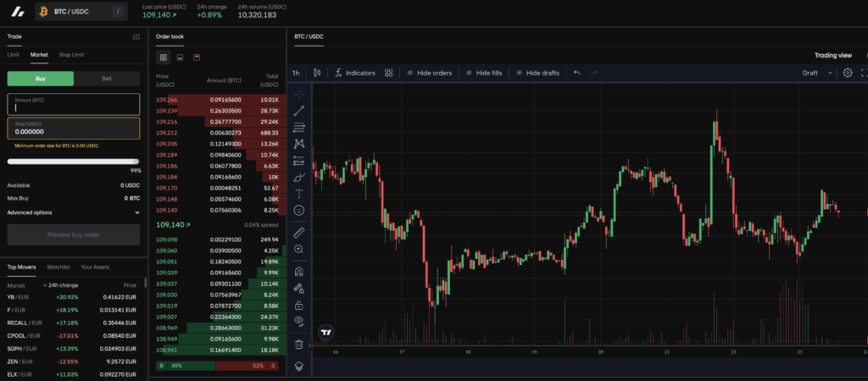Screen dimensions: 868x381
Task: Open the Draft dropdown menu
Action: point(815,73)
